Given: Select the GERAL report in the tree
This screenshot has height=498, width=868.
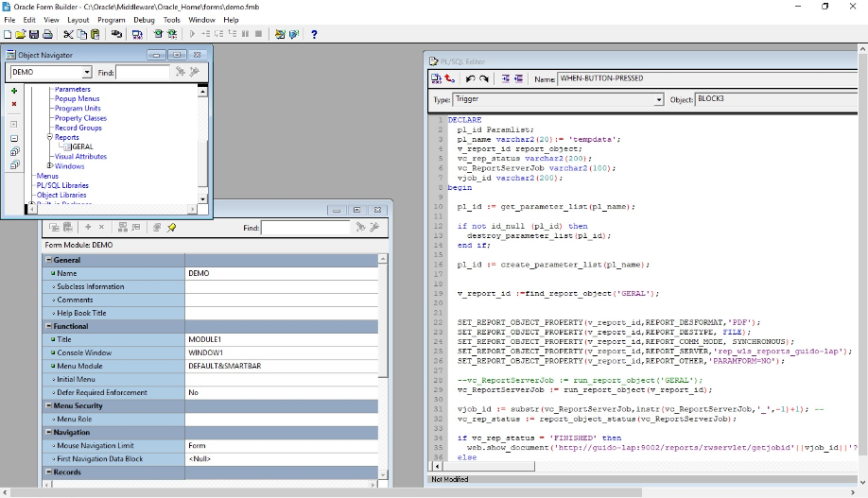Looking at the screenshot, I should click(81, 146).
